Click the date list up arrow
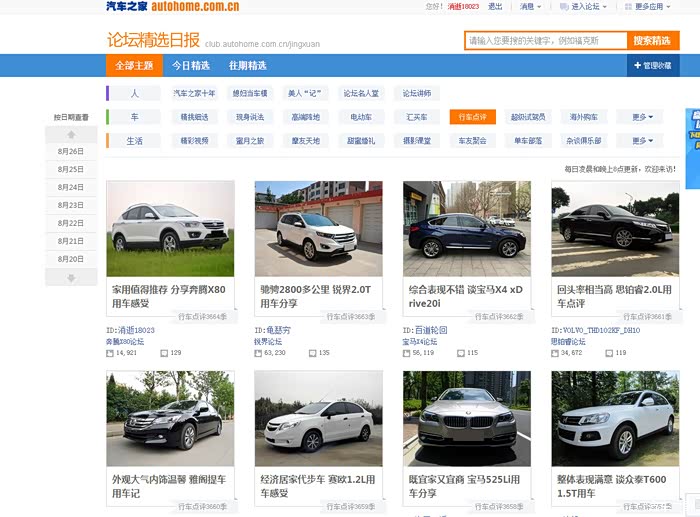700x517 pixels. [71, 134]
